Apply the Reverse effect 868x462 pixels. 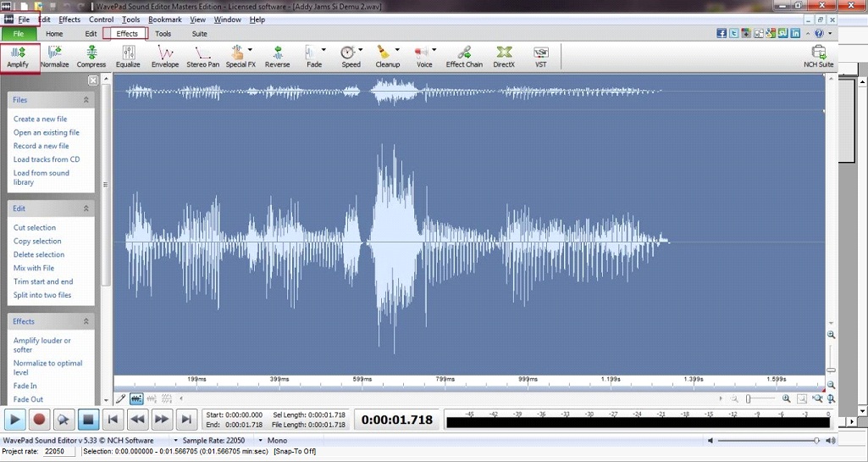[278, 58]
